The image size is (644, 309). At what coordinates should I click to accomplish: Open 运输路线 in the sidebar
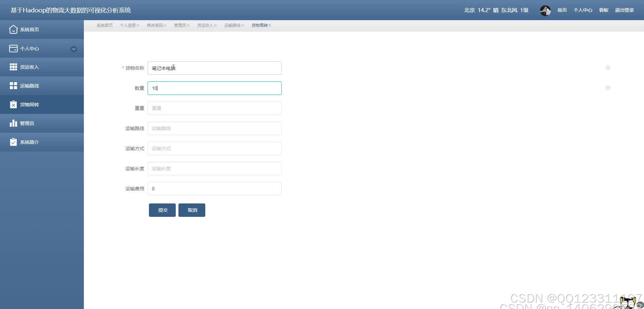coord(42,86)
